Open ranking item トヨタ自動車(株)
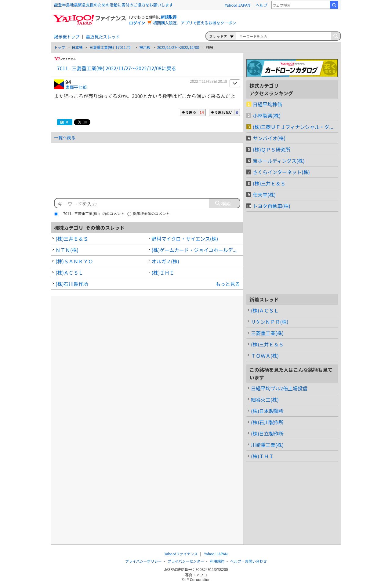Image resolution: width=392 pixels, height=581 pixels. click(x=271, y=206)
